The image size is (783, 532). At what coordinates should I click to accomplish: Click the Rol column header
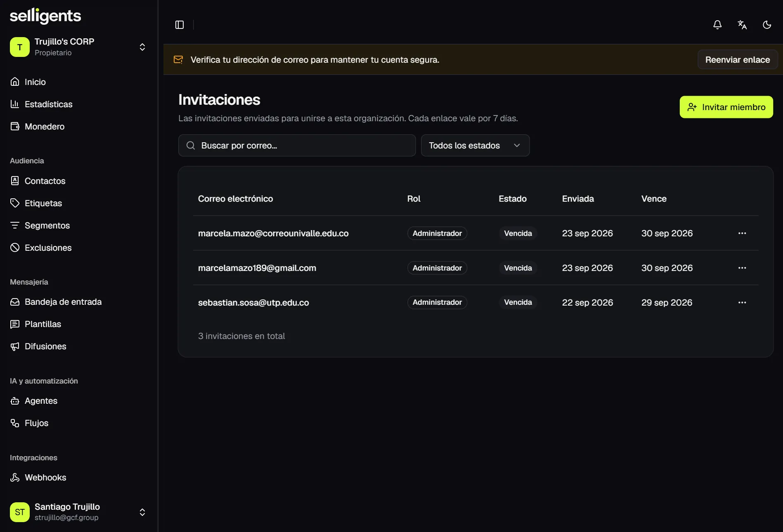tap(414, 199)
